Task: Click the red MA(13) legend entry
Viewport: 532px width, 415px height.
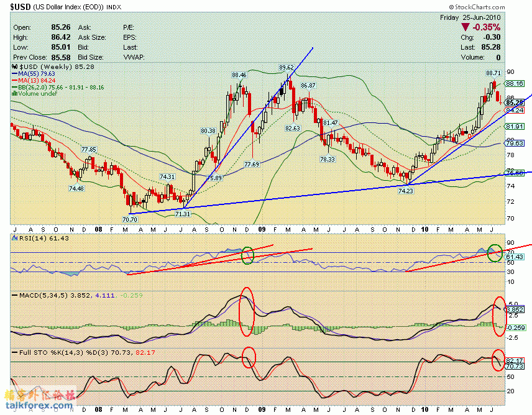Action: click(x=34, y=80)
